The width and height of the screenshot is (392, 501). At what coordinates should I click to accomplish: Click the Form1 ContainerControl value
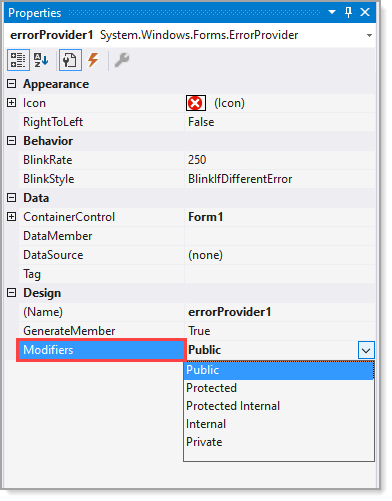205,217
